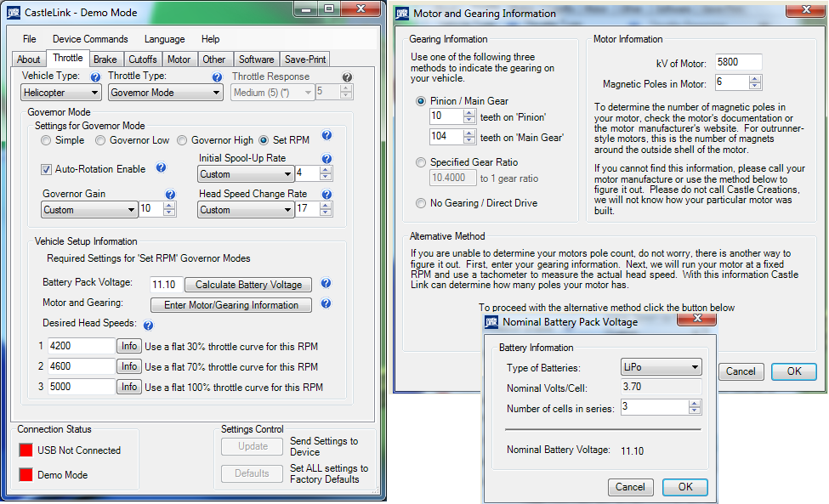Click Motor and Gearing Information window icon

pyautogui.click(x=402, y=14)
